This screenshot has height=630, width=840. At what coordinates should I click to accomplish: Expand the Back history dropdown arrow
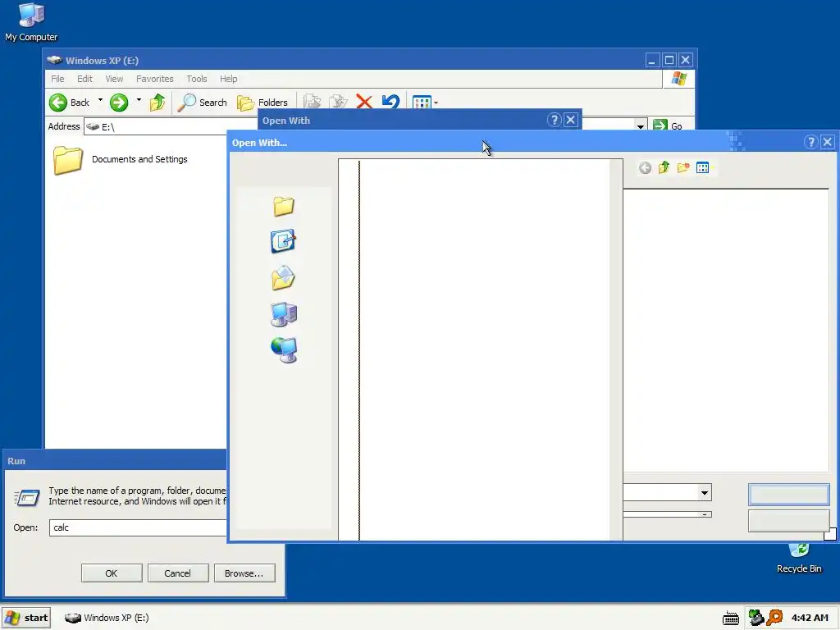pos(100,100)
